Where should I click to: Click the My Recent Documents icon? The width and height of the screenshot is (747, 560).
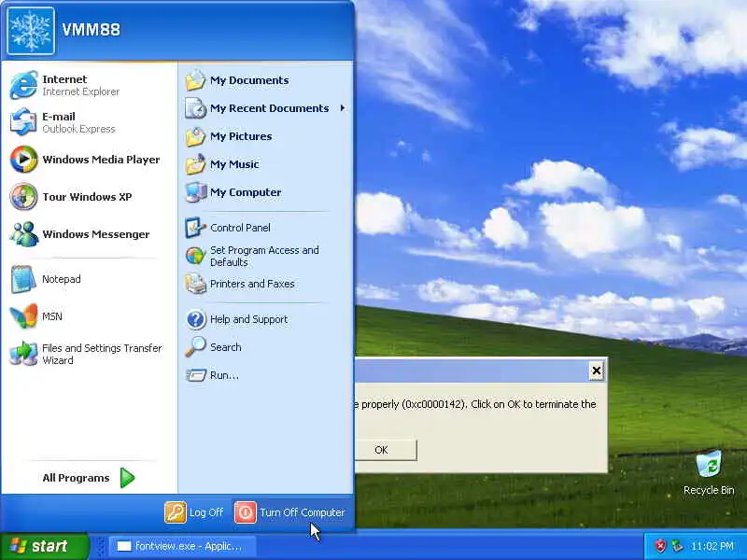(195, 108)
